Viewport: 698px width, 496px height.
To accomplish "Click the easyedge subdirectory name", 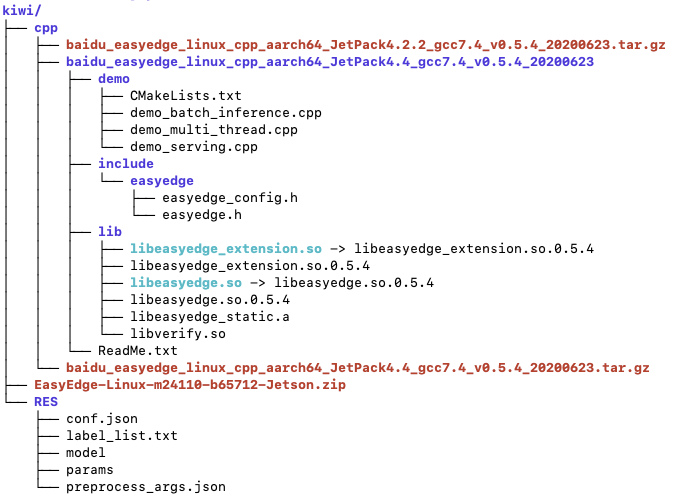I will 162,181.
